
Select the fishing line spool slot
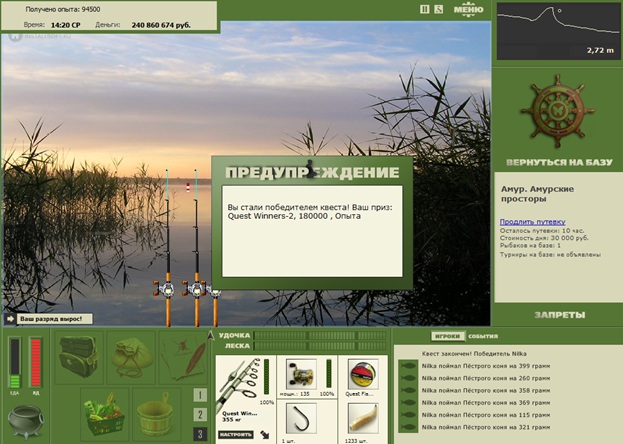(363, 374)
